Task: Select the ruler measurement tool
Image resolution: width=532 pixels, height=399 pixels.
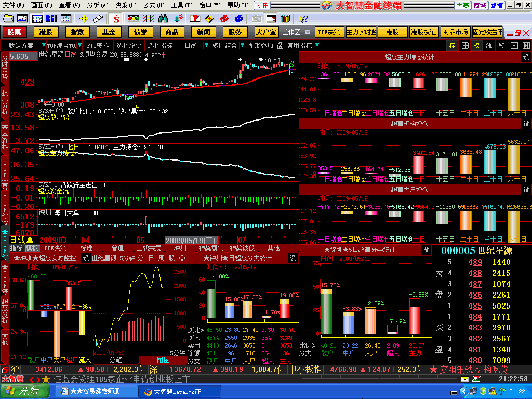Action: (x=98, y=18)
